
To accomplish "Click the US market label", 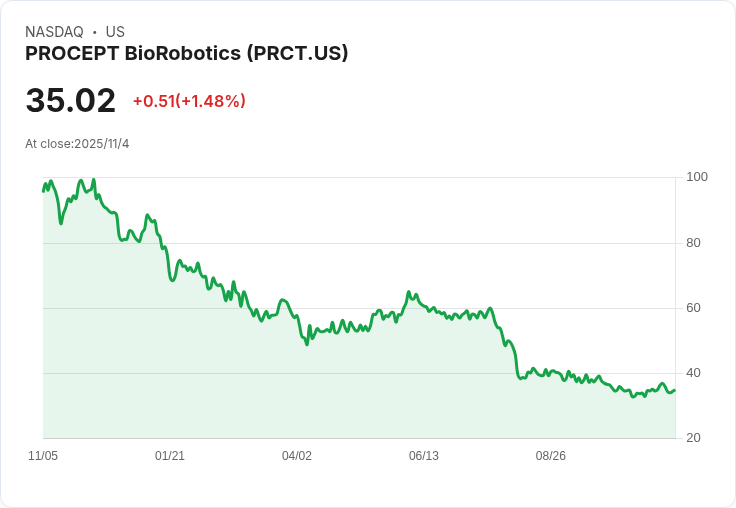I will pyautogui.click(x=115, y=32).
